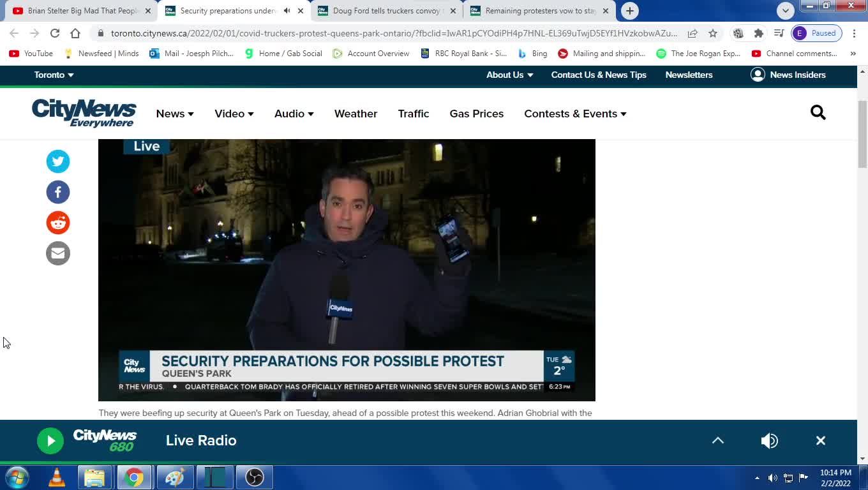Screen dimensions: 868x490
Task: Open OBS Studio from taskbar
Action: point(255,477)
